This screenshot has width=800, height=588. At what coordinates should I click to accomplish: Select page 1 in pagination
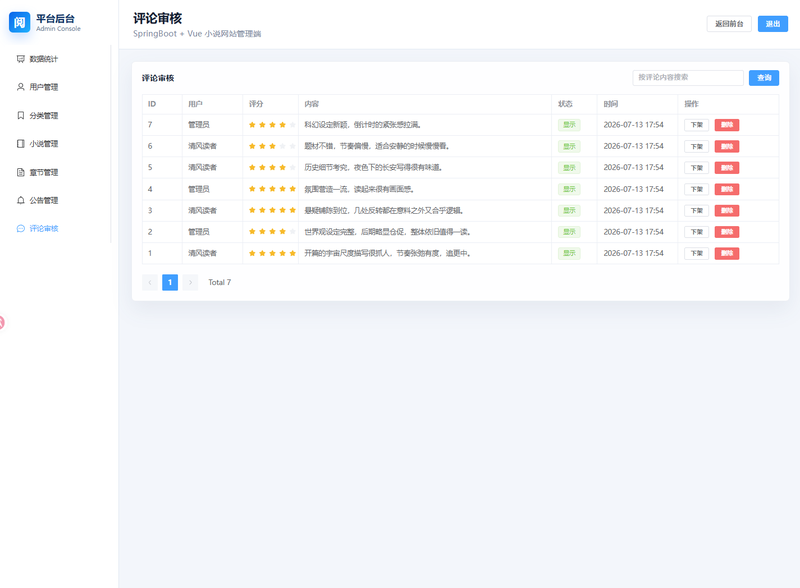coord(170,282)
